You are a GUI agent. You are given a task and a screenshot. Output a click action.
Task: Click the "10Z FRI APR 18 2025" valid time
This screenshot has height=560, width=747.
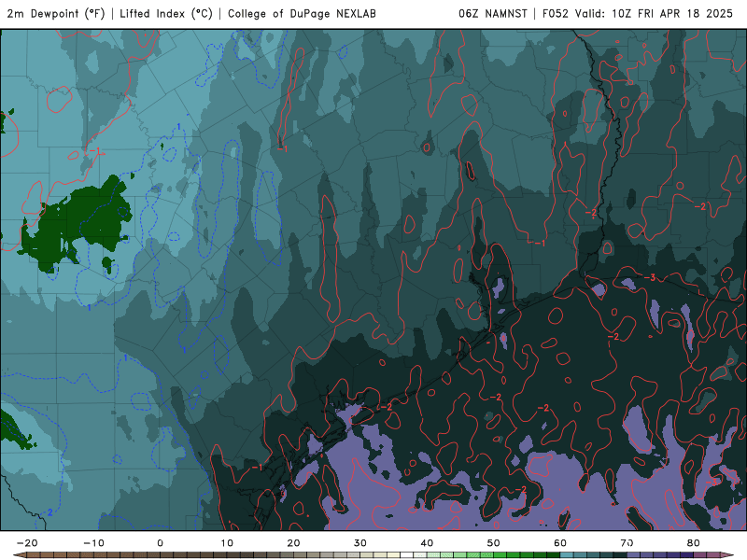click(x=672, y=14)
